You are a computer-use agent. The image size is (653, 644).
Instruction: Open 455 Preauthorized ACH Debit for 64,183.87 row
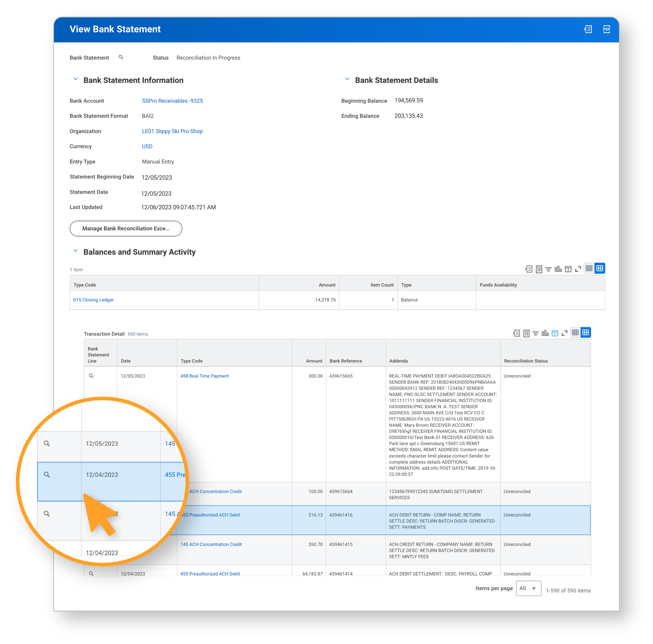pyautogui.click(x=210, y=574)
